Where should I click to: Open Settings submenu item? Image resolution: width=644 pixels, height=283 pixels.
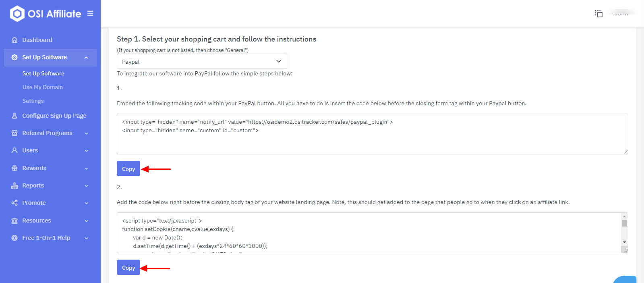(x=33, y=101)
